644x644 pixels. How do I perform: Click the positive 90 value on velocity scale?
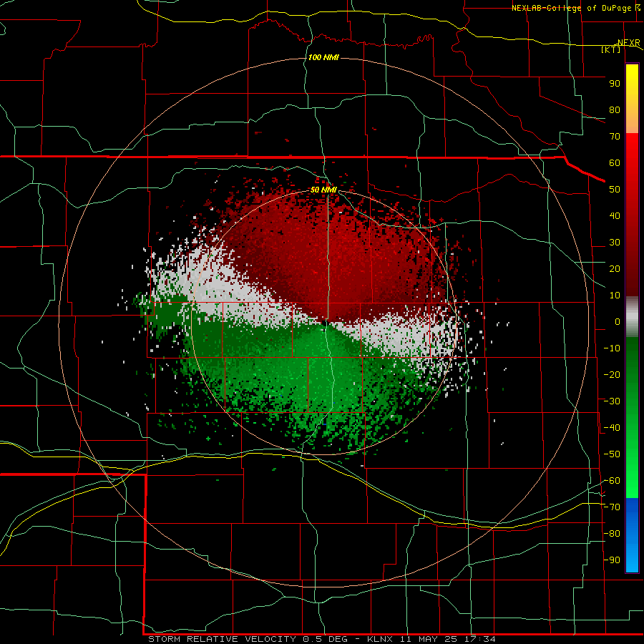(x=615, y=84)
